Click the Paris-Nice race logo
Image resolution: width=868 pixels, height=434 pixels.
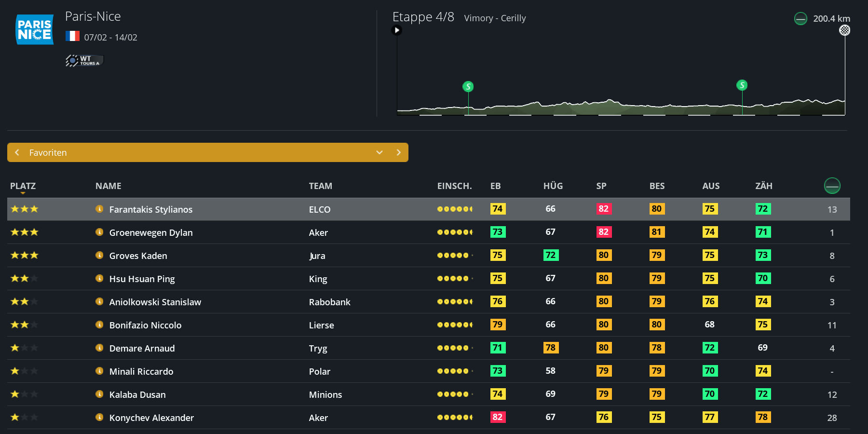[35, 29]
